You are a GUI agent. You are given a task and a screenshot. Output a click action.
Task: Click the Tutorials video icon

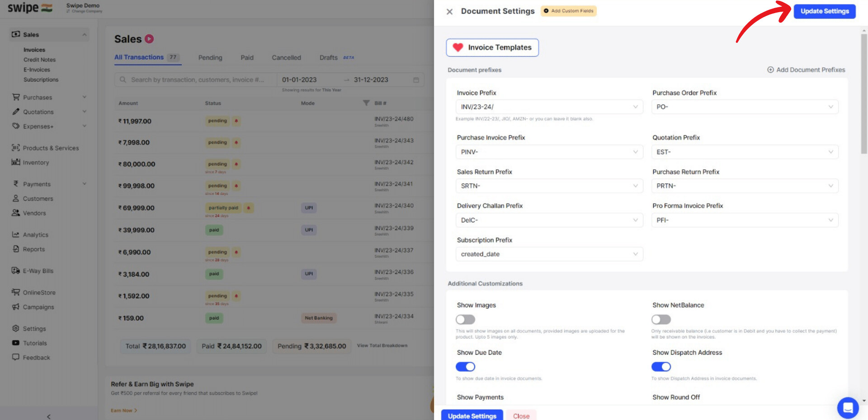16,343
